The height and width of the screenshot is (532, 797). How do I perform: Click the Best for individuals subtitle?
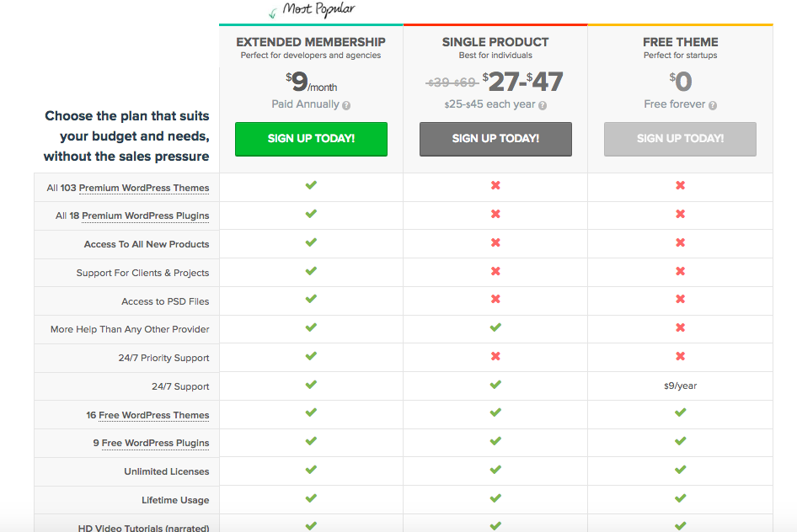(495, 56)
